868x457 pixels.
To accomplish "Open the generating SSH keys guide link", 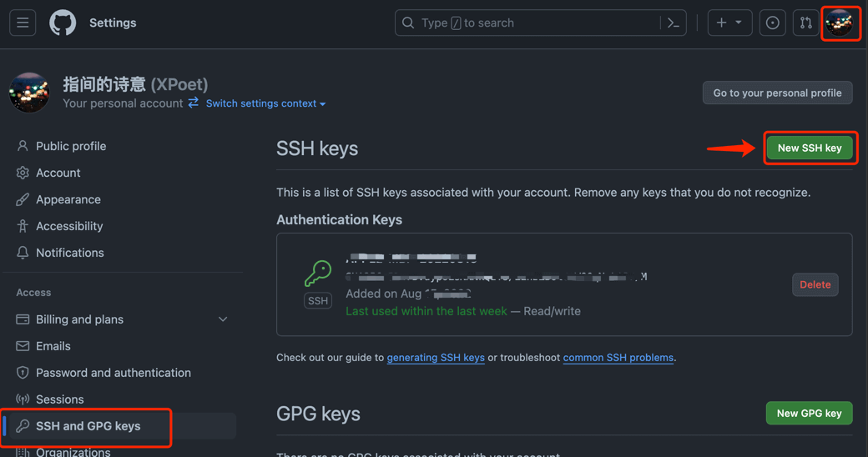I will pos(436,358).
